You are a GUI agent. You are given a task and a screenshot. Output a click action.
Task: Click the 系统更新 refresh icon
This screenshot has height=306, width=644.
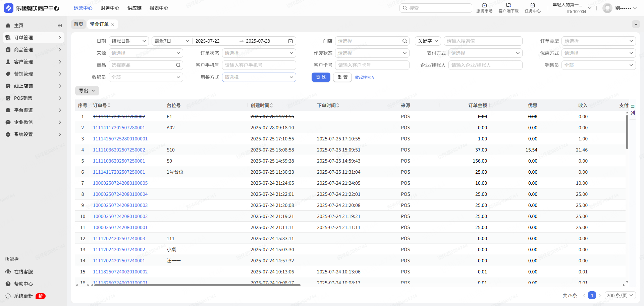click(x=8, y=296)
